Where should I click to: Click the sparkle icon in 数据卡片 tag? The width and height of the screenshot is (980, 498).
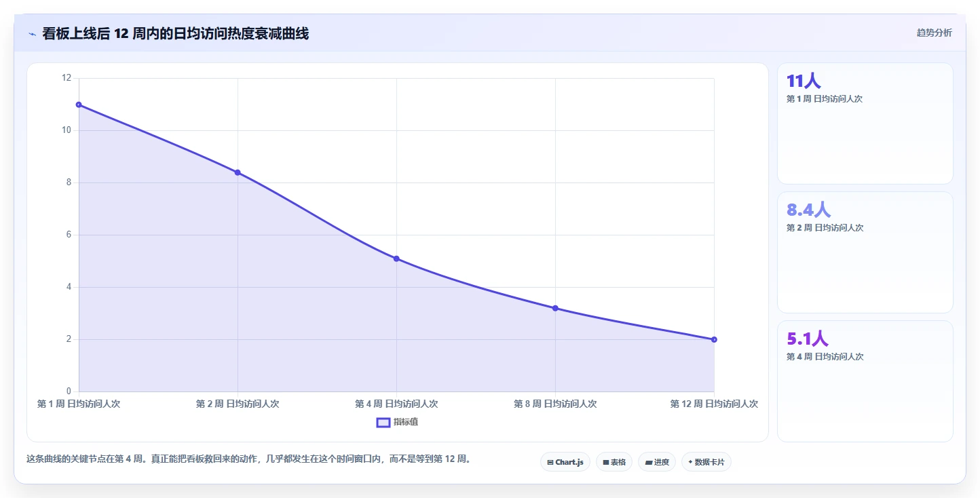coord(690,462)
